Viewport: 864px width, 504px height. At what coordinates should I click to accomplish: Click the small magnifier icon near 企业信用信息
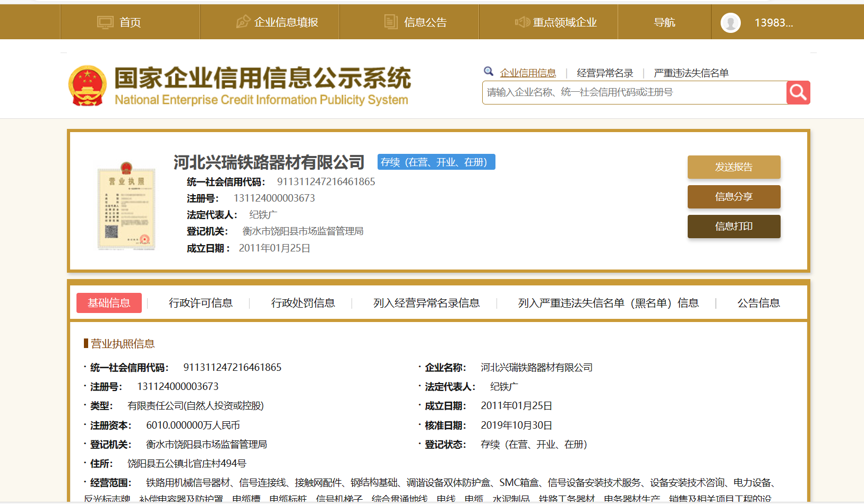(489, 72)
